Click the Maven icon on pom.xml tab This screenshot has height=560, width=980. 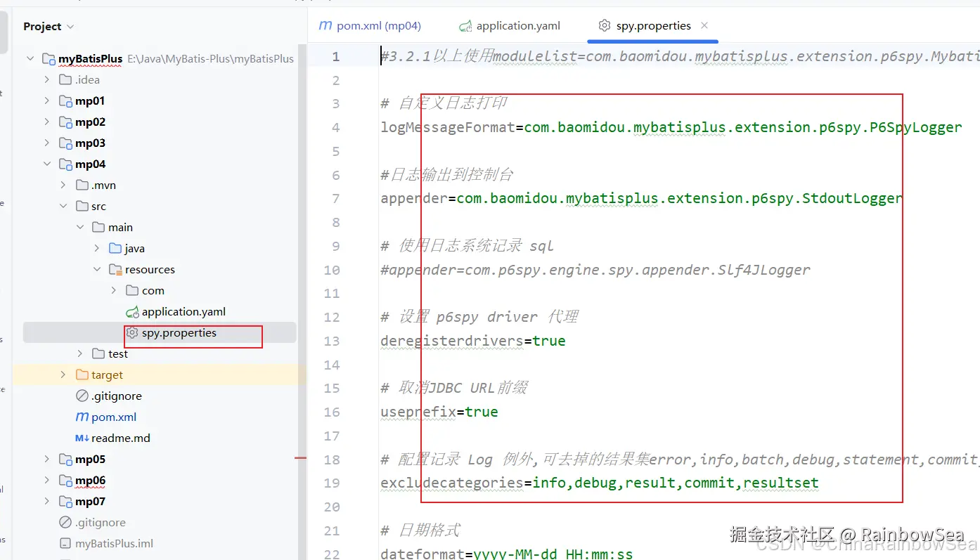325,25
